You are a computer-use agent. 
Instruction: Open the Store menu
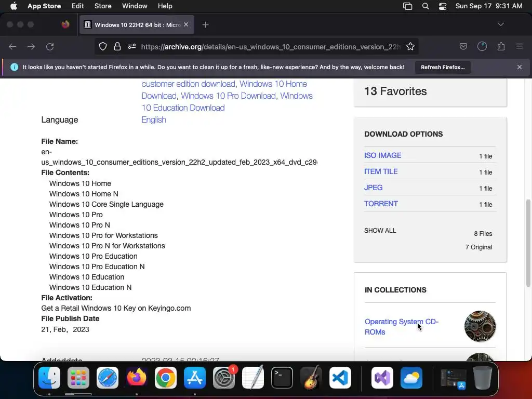(103, 6)
